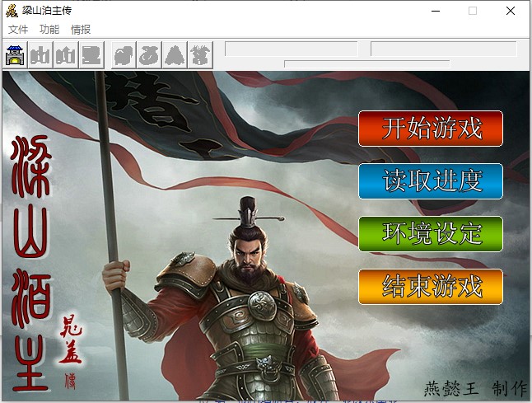Close the 梁山泊主传 window

tap(511, 11)
